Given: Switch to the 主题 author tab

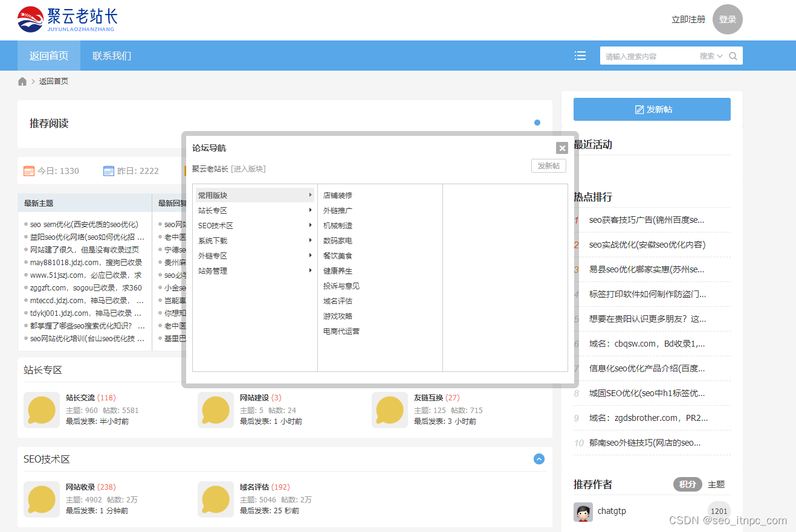Looking at the screenshot, I should pos(716,484).
